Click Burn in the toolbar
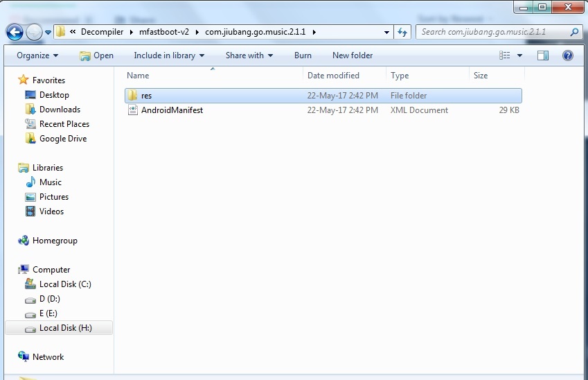This screenshot has height=380, width=588. point(303,55)
